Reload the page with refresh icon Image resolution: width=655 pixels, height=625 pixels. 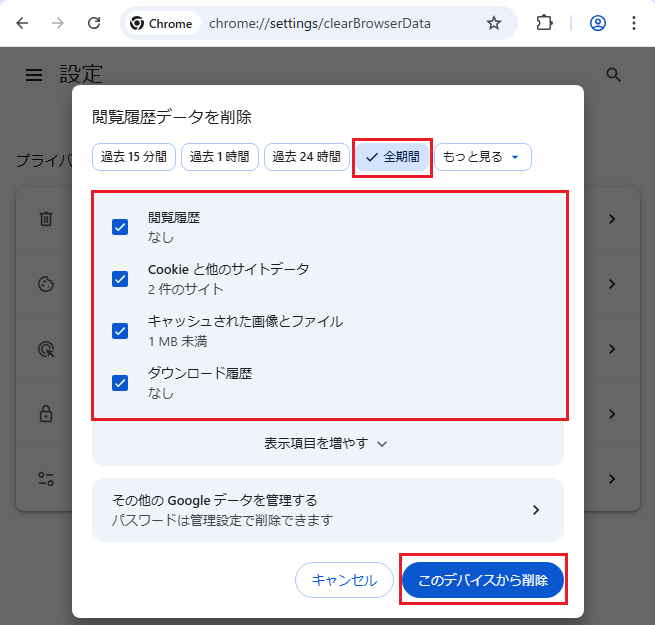94,23
